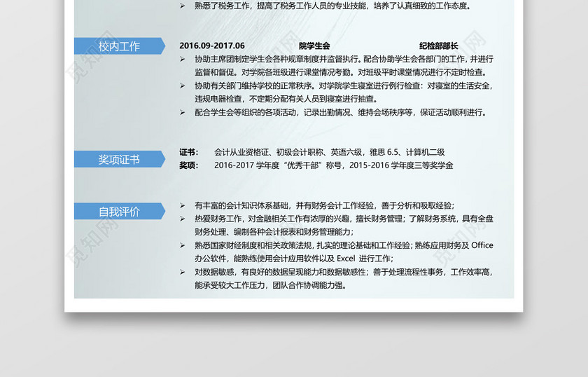Click the arrow bullet before 协助主席团制定
This screenshot has width=588, height=377.
click(182, 59)
